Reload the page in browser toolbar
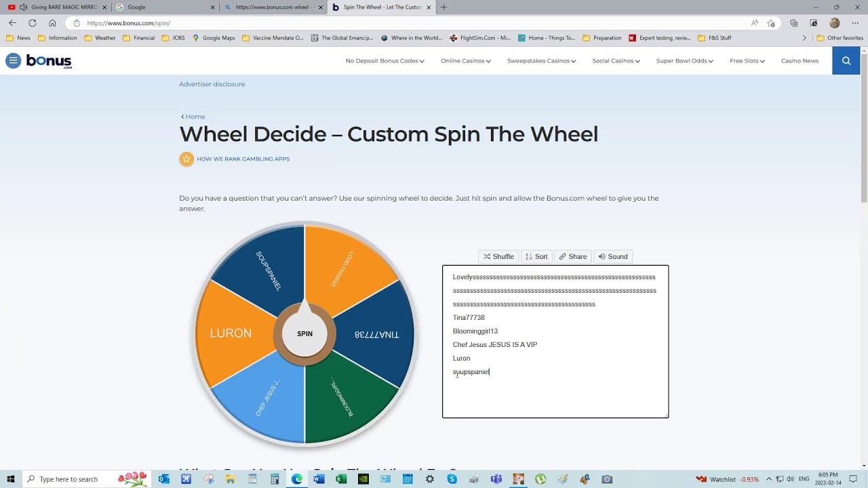The image size is (868, 488). click(32, 23)
